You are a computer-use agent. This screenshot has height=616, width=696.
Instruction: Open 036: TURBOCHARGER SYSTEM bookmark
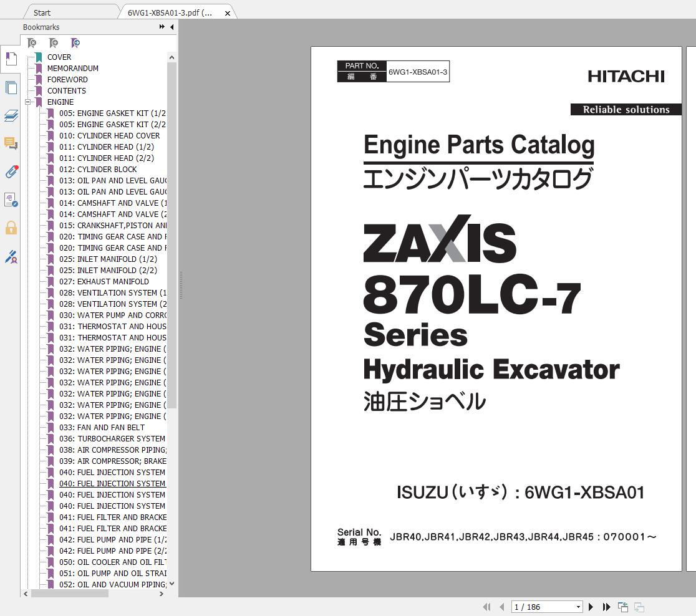112,439
